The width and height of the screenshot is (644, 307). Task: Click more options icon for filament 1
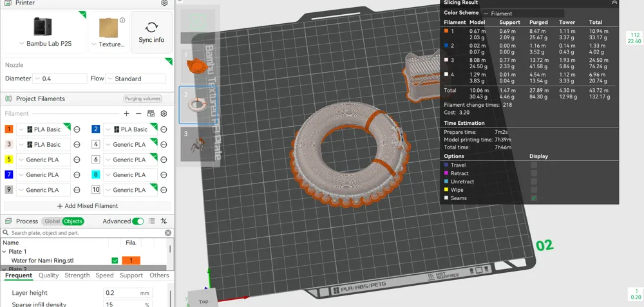point(77,129)
